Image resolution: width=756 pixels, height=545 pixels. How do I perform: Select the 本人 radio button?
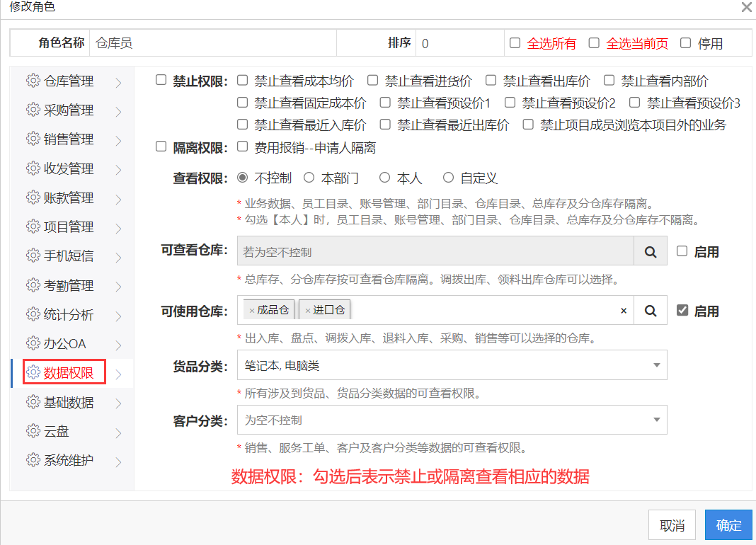point(384,178)
